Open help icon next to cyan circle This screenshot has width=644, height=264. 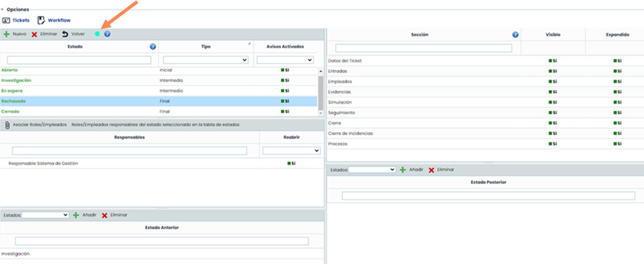(x=107, y=34)
